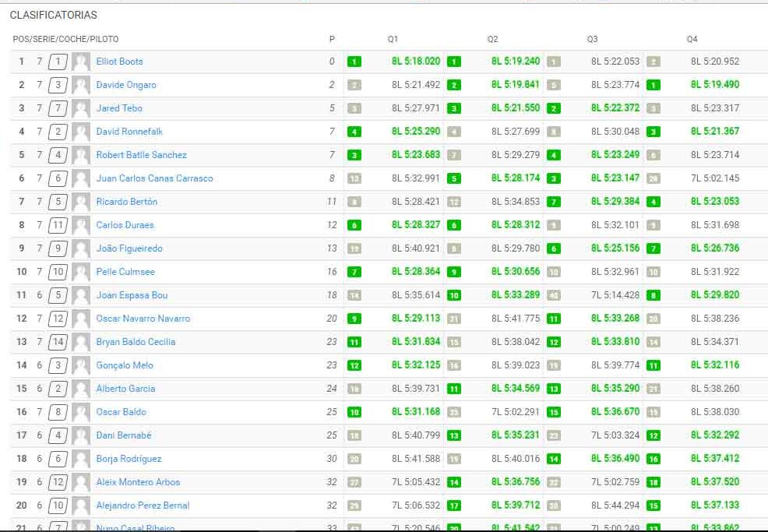Select Gonçalo Melo's avatar thumbnail
Viewport: 768px width, 532px height.
81,366
